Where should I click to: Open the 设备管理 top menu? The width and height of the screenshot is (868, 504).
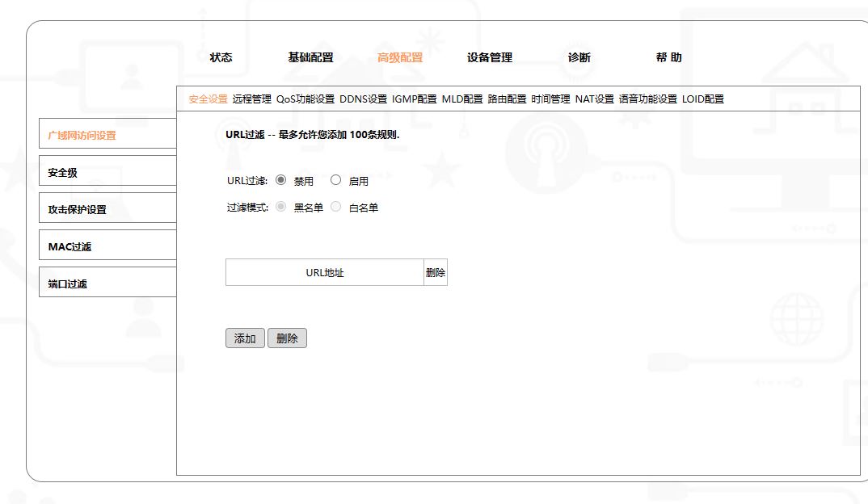[x=489, y=57]
